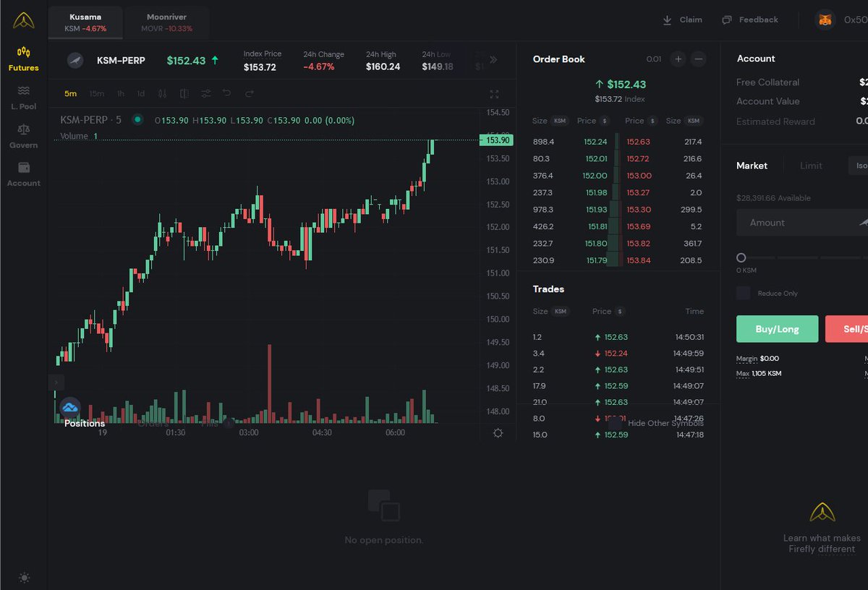
Task: Open Learn what makes Firefly different
Action: tap(822, 543)
